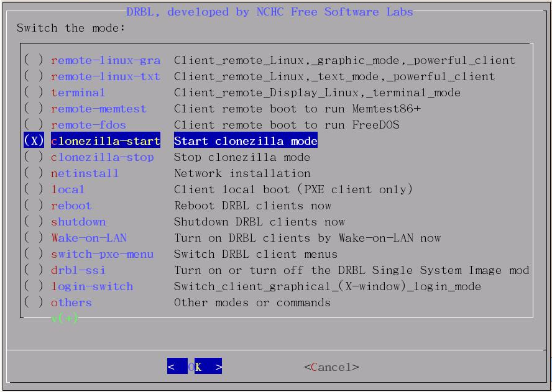The height and width of the screenshot is (392, 552).
Task: Choose the terminal menu label
Action: pos(78,93)
